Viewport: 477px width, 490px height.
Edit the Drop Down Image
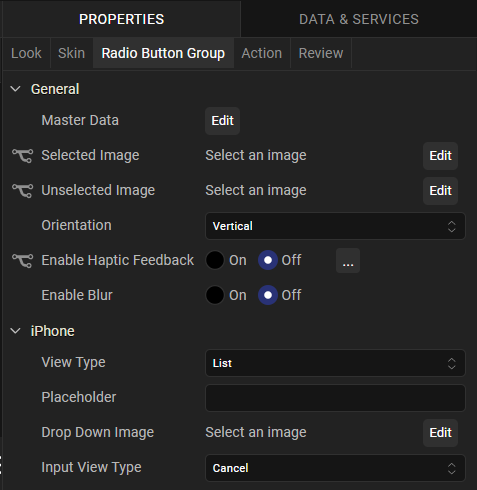(440, 433)
